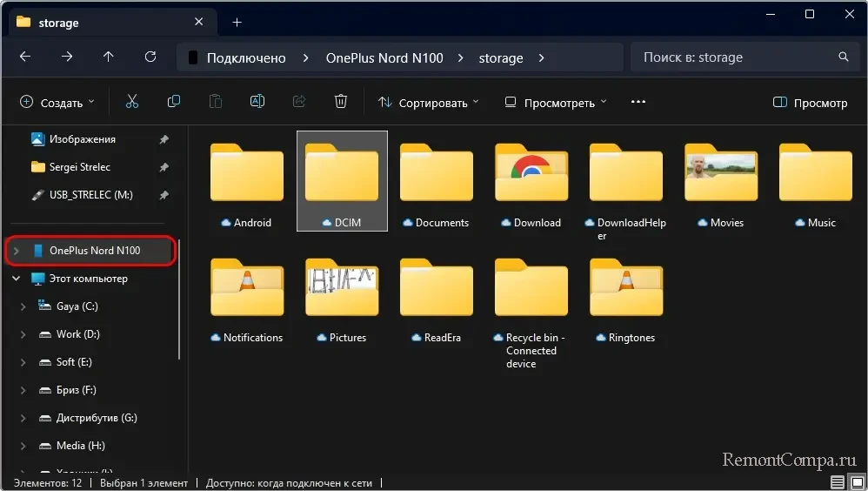The height and width of the screenshot is (491, 868).
Task: Click the Создать create button
Action: [x=57, y=103]
